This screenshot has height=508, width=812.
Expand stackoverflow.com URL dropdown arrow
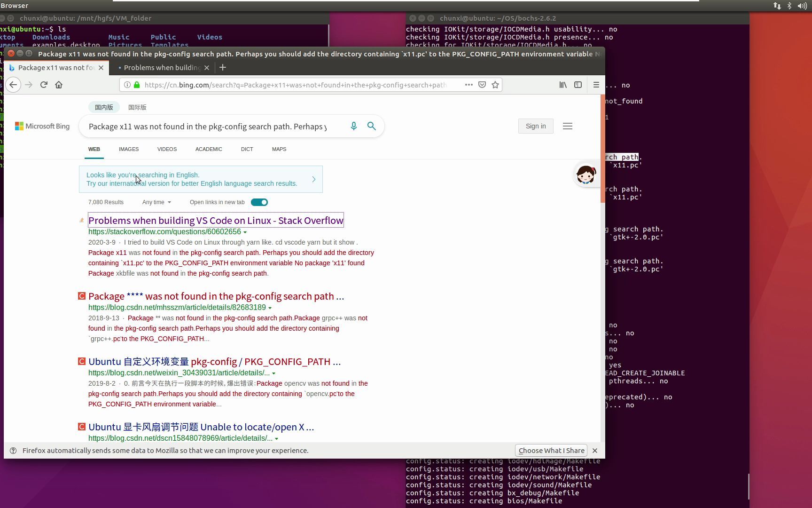[245, 232]
